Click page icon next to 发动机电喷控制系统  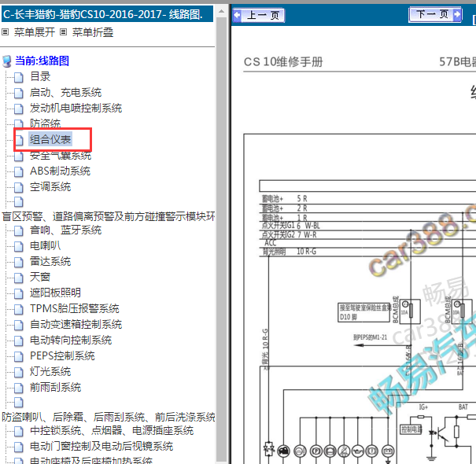19,109
